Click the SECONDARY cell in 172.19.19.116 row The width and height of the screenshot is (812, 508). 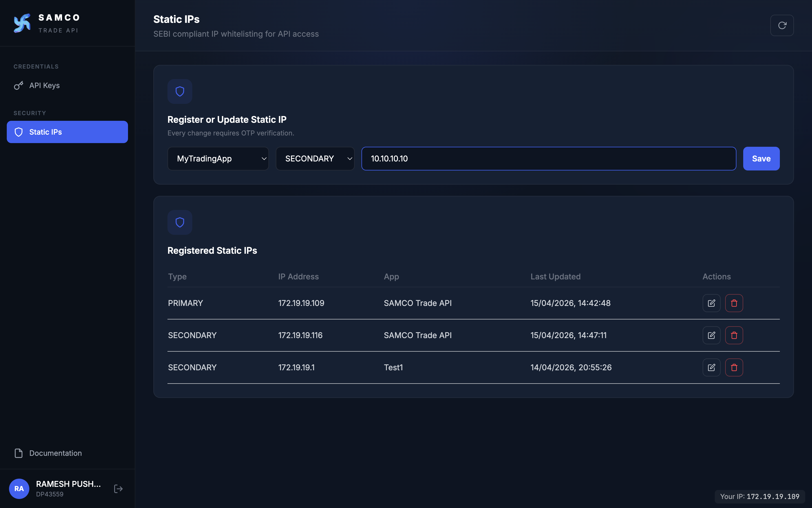(x=192, y=335)
